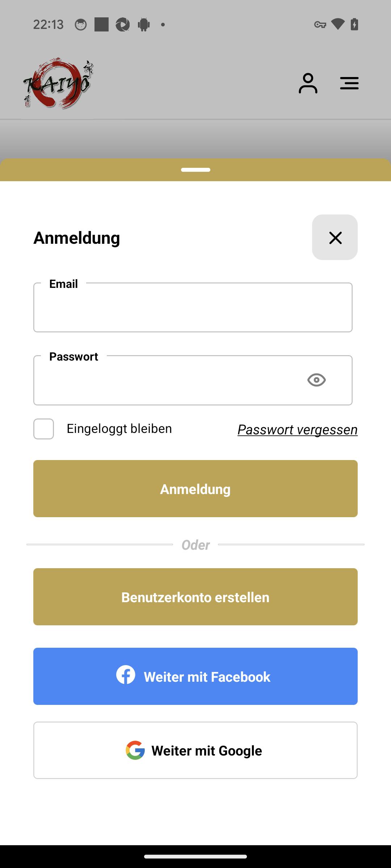Continue with the Weiter mit Google button
The width and height of the screenshot is (391, 868).
point(195,750)
